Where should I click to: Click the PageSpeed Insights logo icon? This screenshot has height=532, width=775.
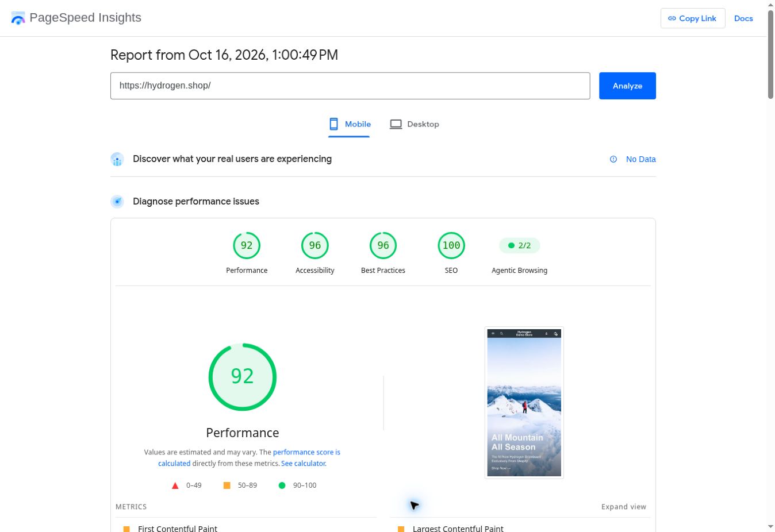(x=18, y=18)
